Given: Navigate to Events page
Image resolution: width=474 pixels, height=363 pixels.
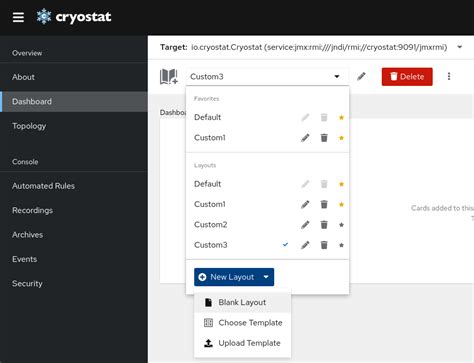Looking at the screenshot, I should [x=74, y=259].
